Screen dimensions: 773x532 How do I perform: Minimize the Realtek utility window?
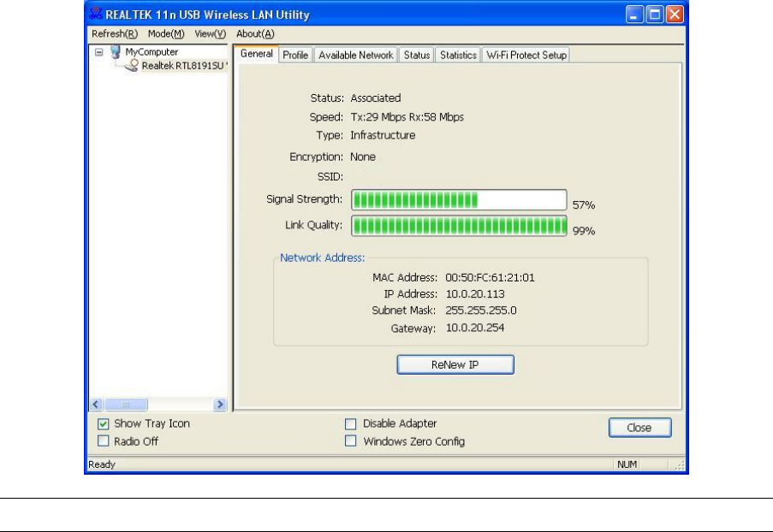634,15
